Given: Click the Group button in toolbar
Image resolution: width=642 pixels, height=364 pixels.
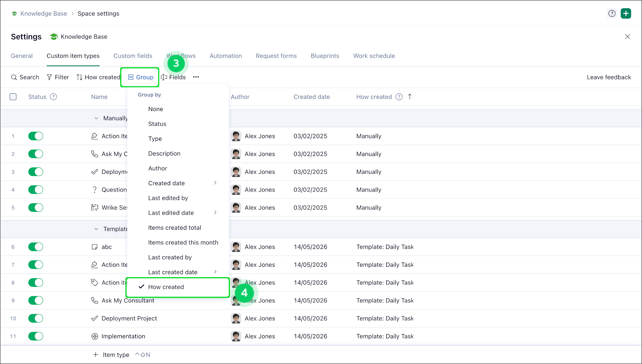Looking at the screenshot, I should tap(140, 77).
